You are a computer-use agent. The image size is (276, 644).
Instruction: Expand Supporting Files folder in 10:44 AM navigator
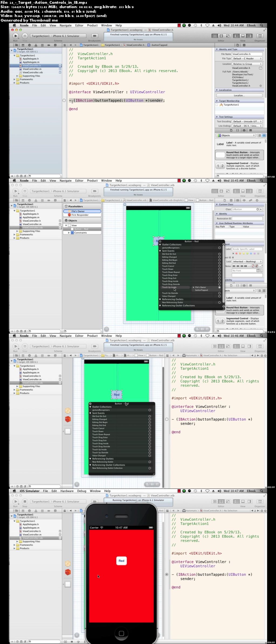pos(17,76)
